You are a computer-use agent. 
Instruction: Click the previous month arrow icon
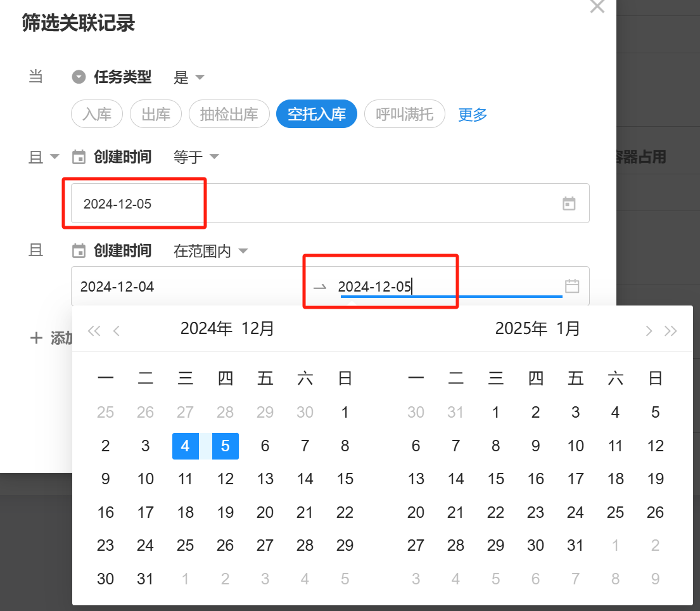coord(117,330)
